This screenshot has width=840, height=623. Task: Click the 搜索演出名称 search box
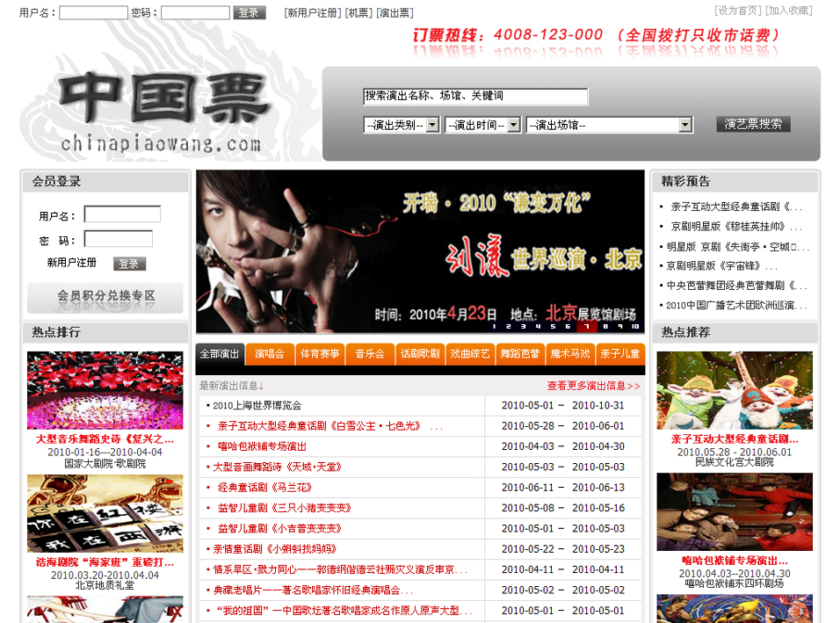475,97
